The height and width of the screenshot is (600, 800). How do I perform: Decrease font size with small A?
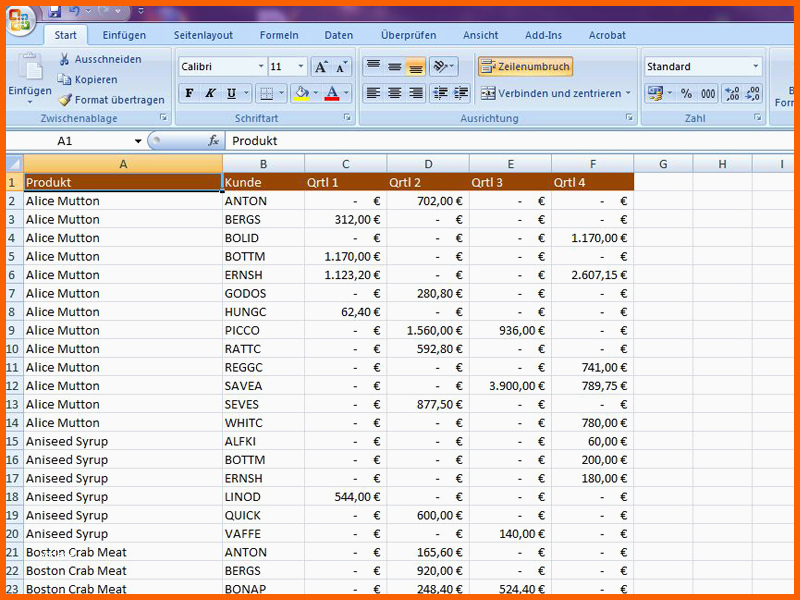click(x=341, y=67)
